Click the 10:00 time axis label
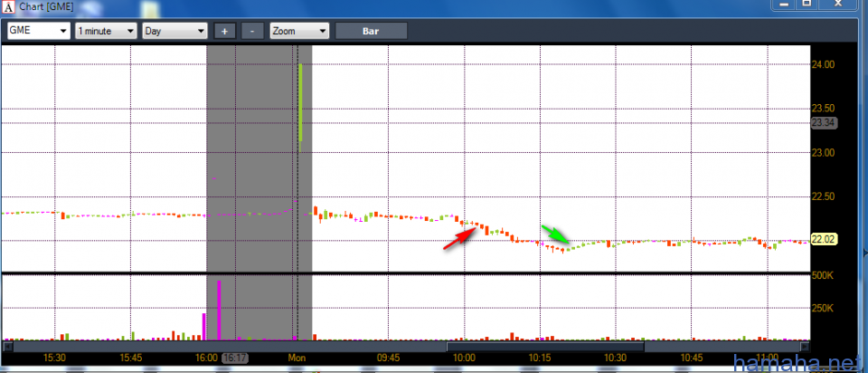The width and height of the screenshot is (868, 373). click(464, 358)
